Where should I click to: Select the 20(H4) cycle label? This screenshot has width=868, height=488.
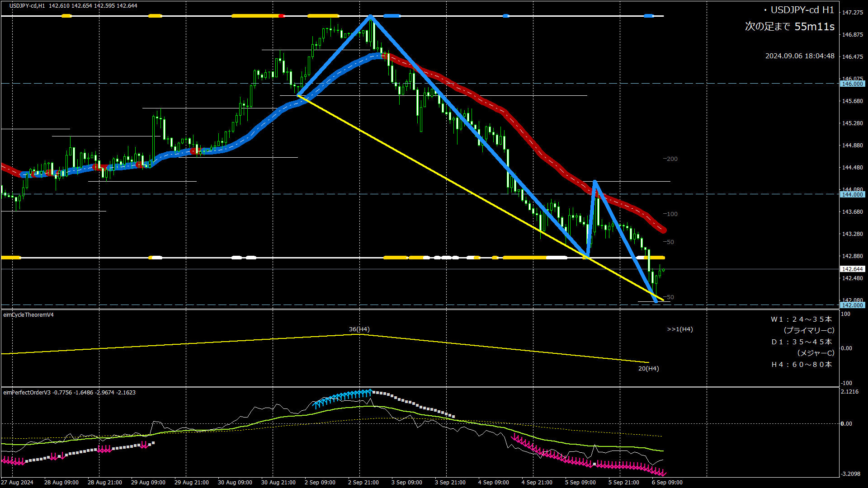[x=648, y=368]
